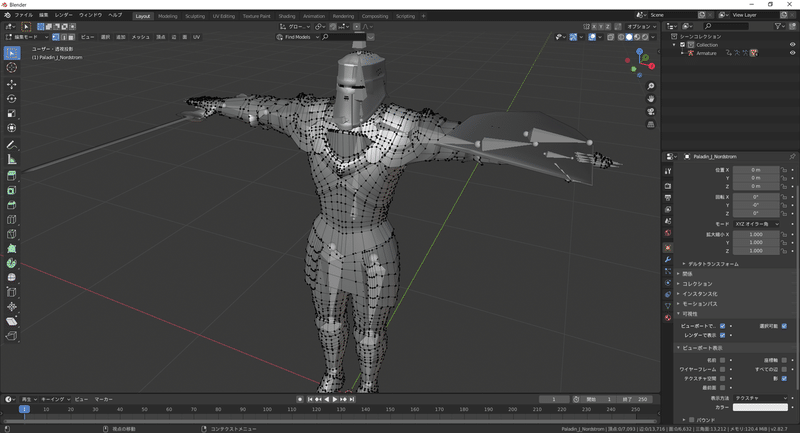The image size is (800, 433).
Task: Select the Extrude Region tool
Action: click(x=12, y=176)
